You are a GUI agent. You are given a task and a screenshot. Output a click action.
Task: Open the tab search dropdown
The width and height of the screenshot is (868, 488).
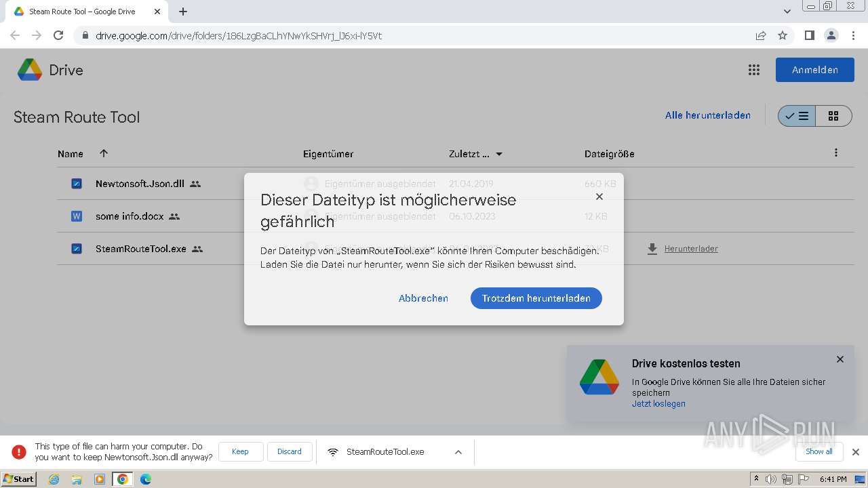point(787,12)
